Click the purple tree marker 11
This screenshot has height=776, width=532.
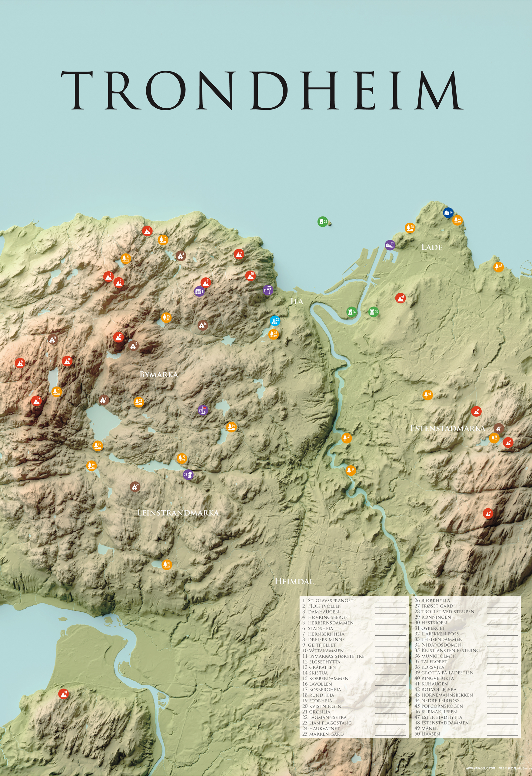[x=268, y=290]
